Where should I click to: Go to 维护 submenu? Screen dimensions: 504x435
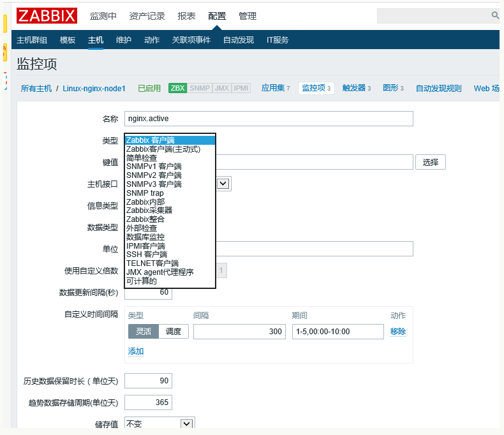(x=123, y=40)
